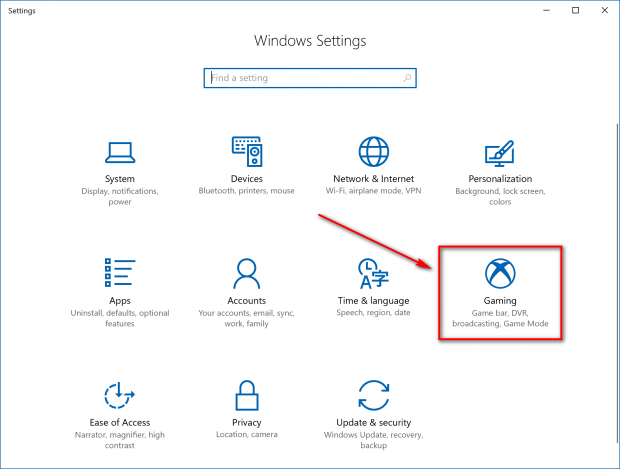Click 'Game bar, DVR, broadcasting' description
The width and height of the screenshot is (620, 469).
(500, 318)
